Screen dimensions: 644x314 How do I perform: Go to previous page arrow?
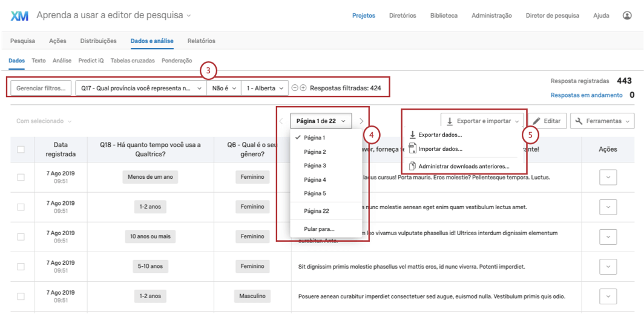[281, 121]
